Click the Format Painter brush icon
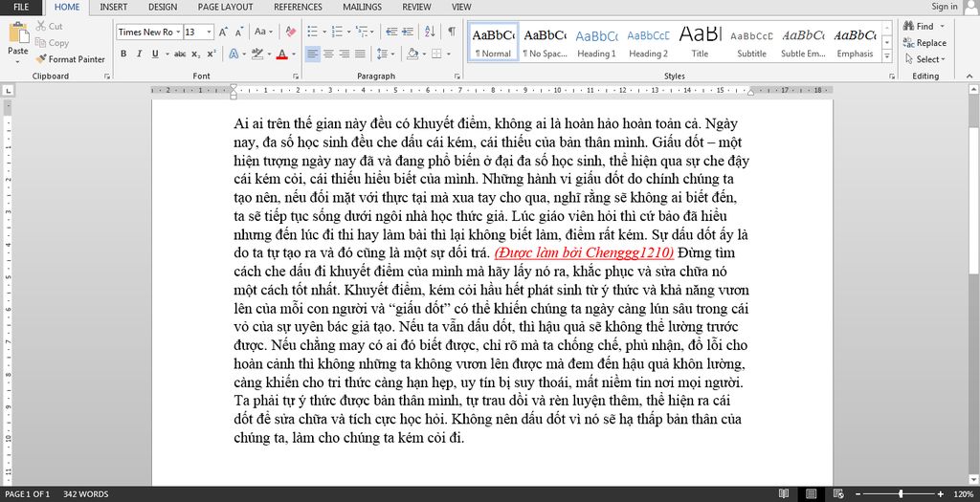The height and width of the screenshot is (502, 980). [41, 59]
